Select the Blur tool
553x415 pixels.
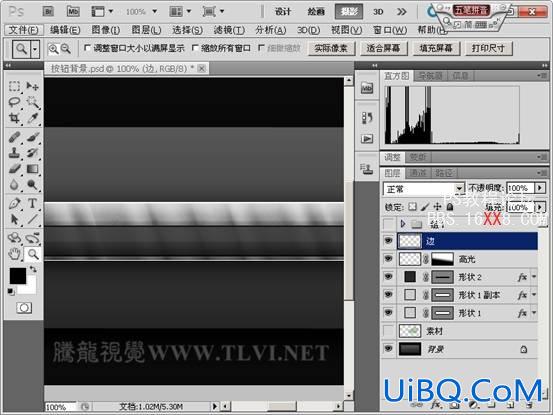coord(14,184)
